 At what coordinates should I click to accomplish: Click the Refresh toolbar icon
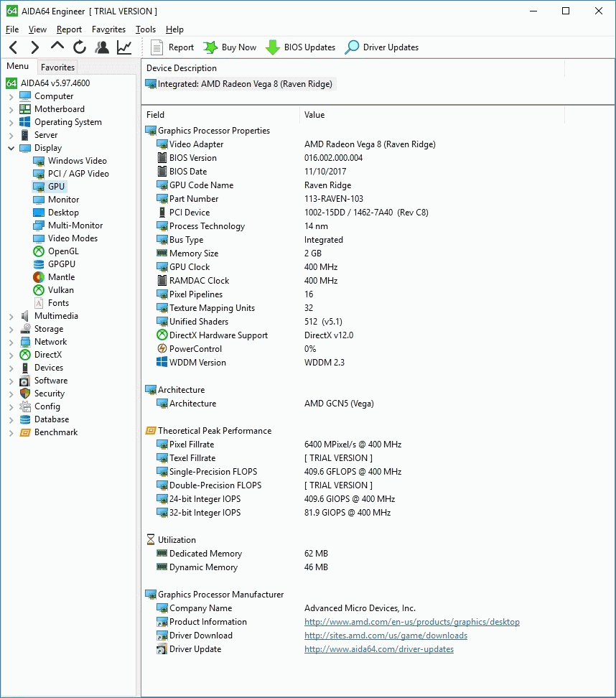pyautogui.click(x=80, y=47)
